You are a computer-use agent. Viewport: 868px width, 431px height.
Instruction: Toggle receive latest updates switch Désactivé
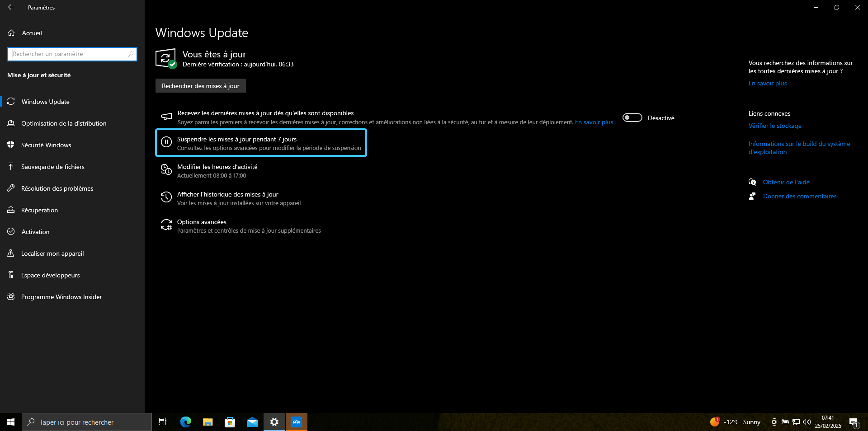point(632,117)
